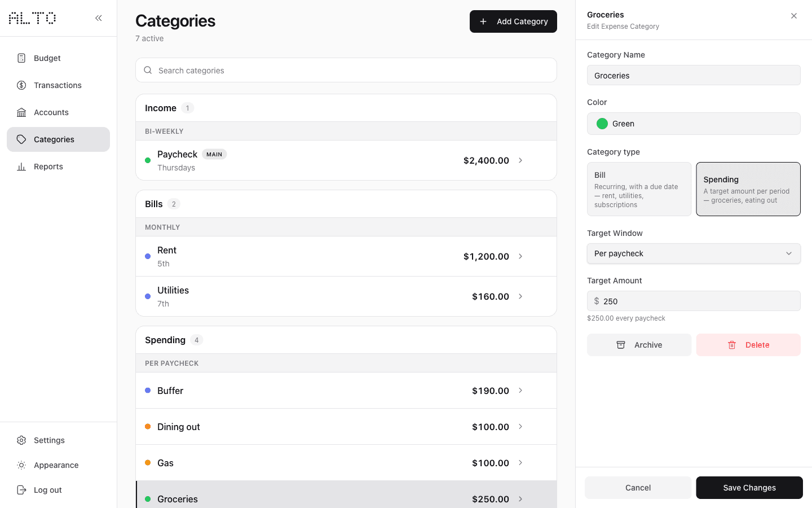Click the Reports bar chart icon
812x508 pixels.
tap(21, 167)
